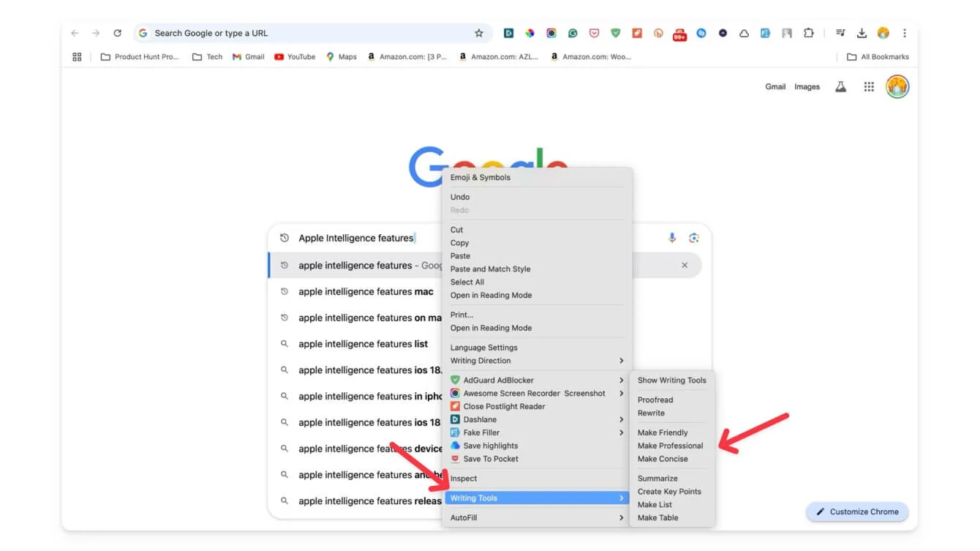This screenshot has height=551, width=980.
Task: Show Chrome downloads
Action: (862, 33)
